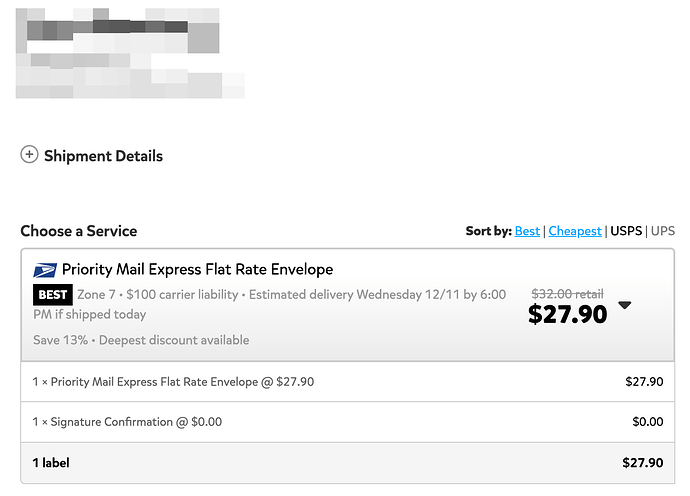Sort services by Cheapest
This screenshot has width=690, height=496.
tap(575, 231)
